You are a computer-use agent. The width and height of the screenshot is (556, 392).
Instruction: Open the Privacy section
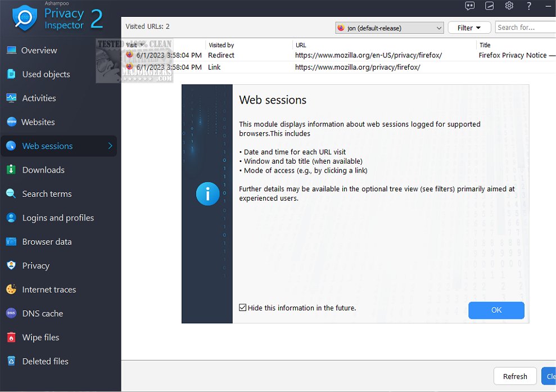coord(36,265)
